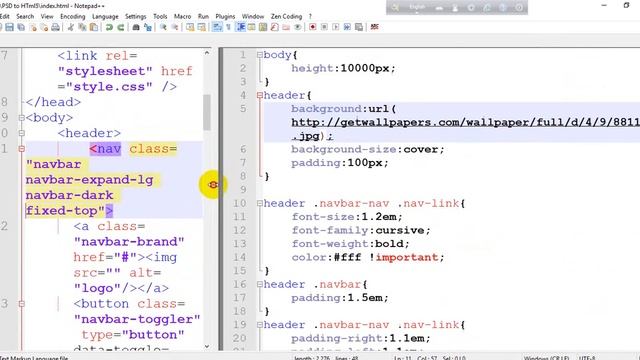Viewport: 640px width, 360px height.
Task: Toggle the Document Map panel icon
Action: (x=263, y=27)
